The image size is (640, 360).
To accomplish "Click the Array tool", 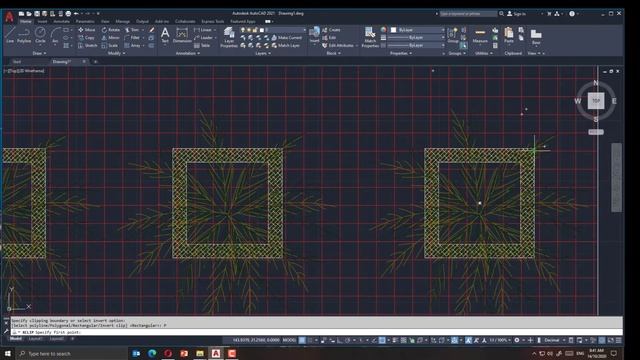I will 133,45.
